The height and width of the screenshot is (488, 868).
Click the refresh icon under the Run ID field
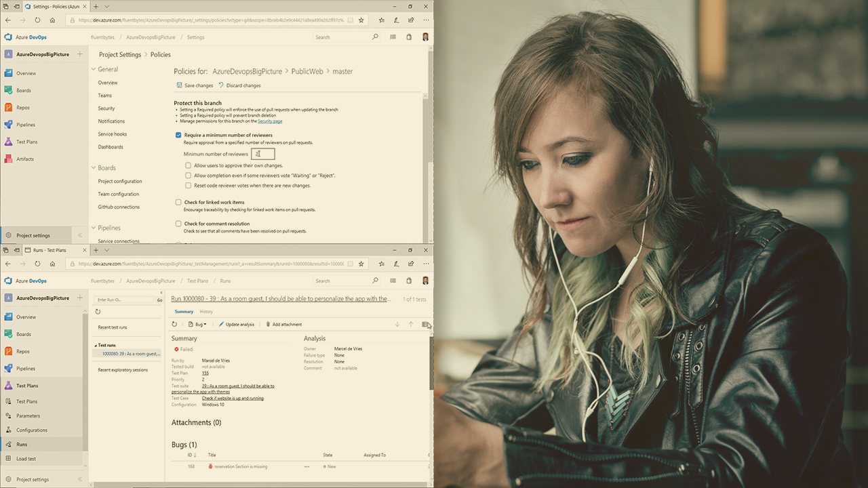pos(98,312)
